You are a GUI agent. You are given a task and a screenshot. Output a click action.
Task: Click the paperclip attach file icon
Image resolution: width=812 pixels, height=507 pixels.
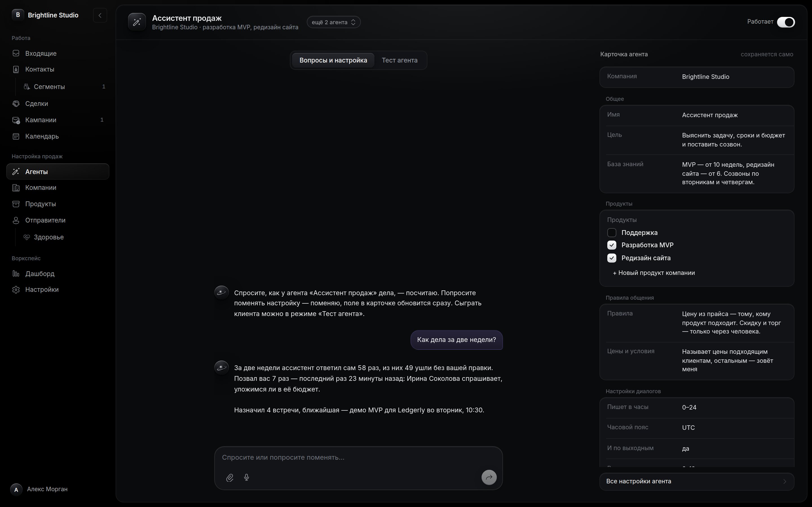click(230, 477)
